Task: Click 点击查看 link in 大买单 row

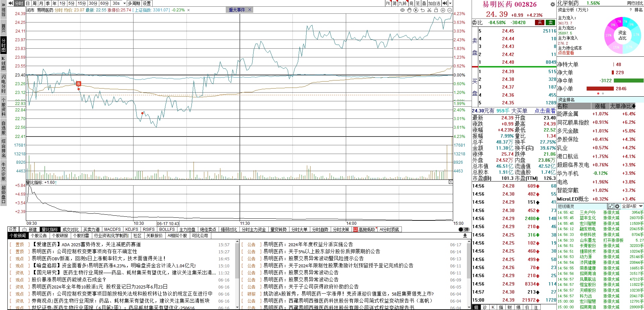Action: tap(545, 111)
